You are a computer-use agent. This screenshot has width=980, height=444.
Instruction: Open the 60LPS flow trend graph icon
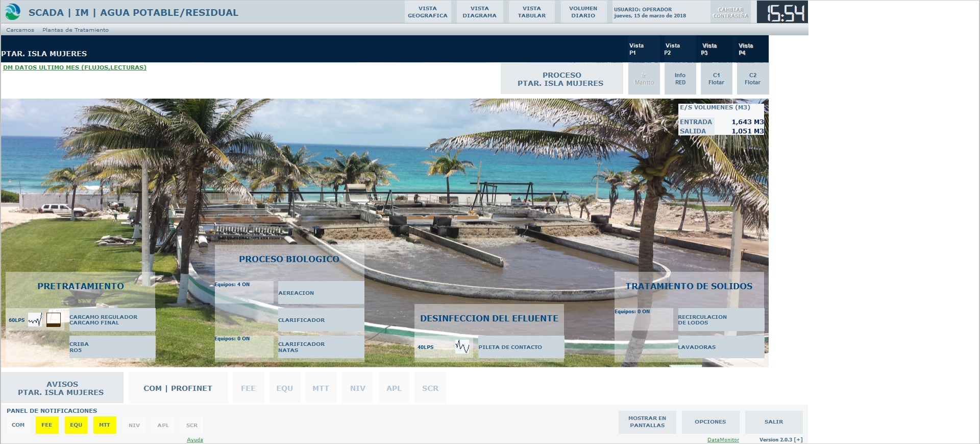[35, 320]
